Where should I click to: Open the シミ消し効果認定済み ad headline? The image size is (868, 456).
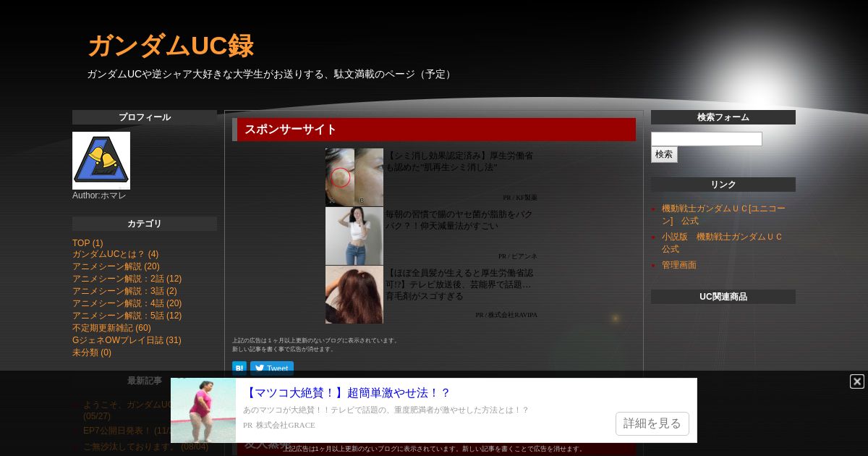(x=459, y=161)
